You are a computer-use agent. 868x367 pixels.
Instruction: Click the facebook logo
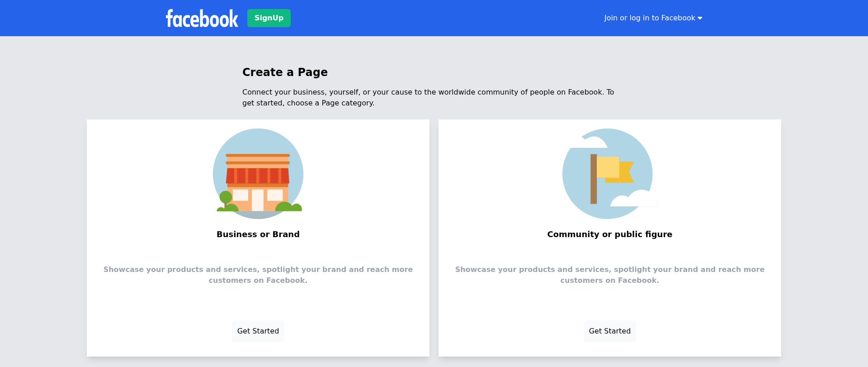tap(202, 18)
